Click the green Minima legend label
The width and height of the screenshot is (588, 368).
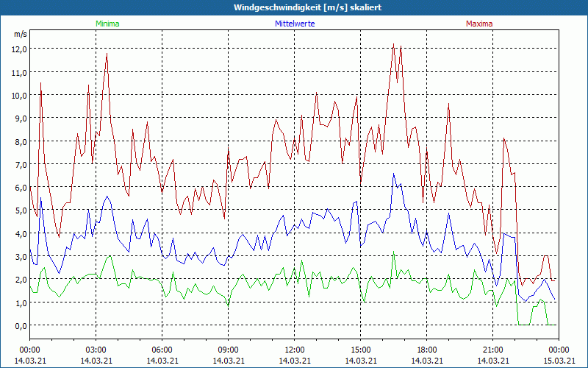107,24
